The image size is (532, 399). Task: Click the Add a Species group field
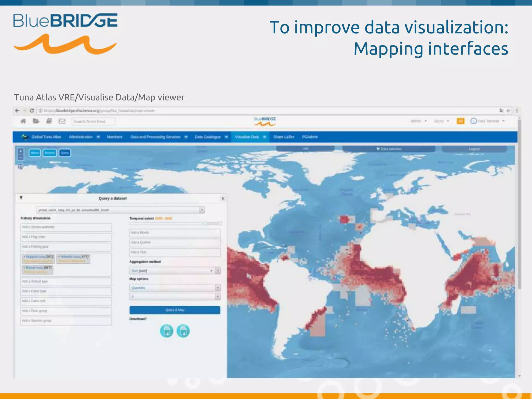coord(66,321)
